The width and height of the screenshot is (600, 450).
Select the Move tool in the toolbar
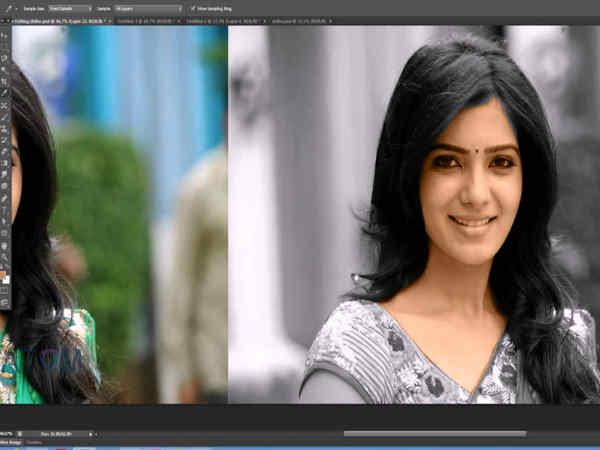click(x=5, y=34)
